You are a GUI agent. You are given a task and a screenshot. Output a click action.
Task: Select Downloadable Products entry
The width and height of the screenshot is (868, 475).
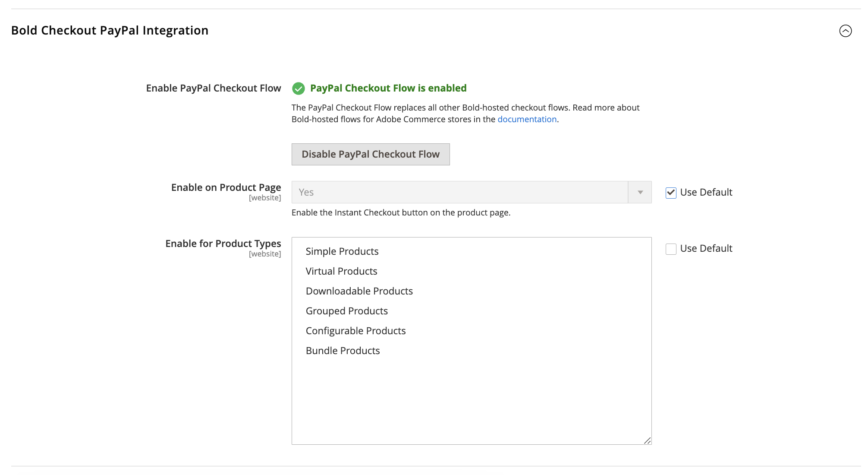[x=359, y=291]
